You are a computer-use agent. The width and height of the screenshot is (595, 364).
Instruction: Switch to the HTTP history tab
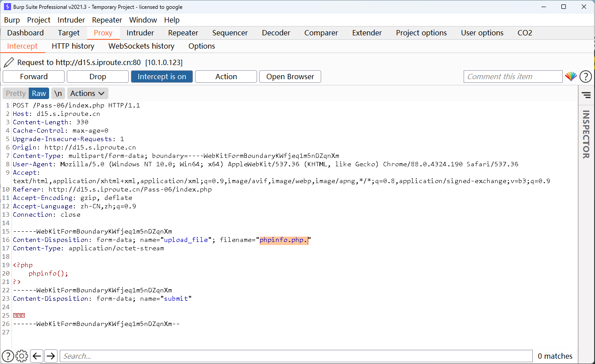tap(73, 46)
